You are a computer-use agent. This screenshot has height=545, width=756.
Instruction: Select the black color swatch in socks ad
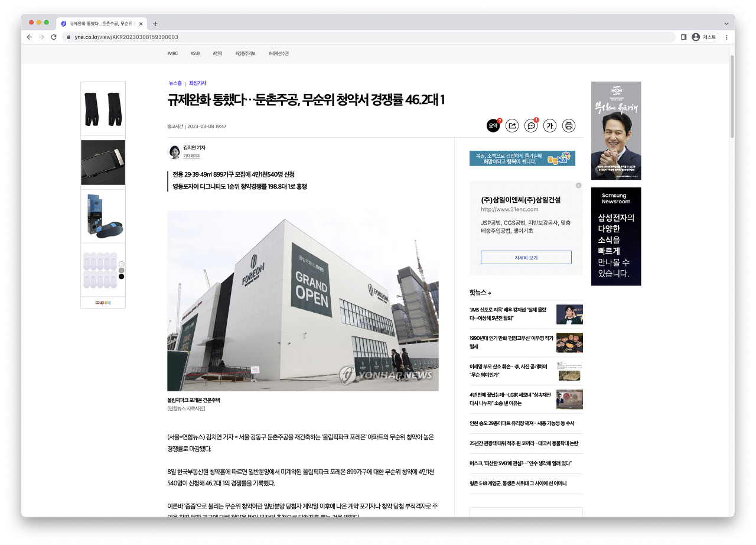click(x=122, y=276)
